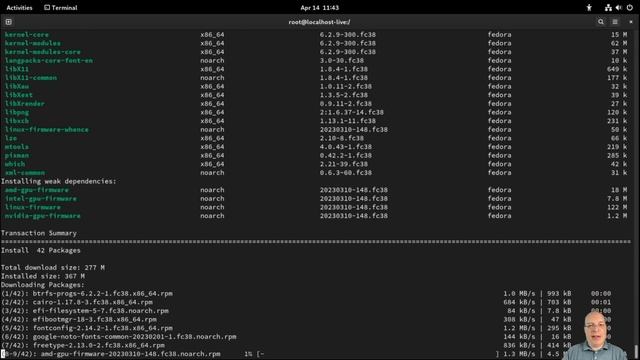The height and width of the screenshot is (360, 640).
Task: Click the volume icon in top bar
Action: click(x=619, y=8)
